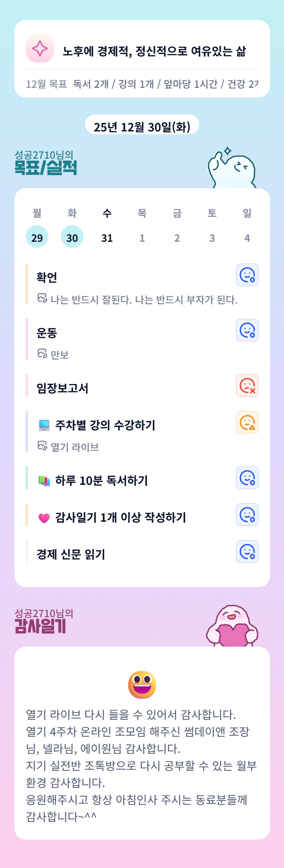Image resolution: width=284 pixels, height=868 pixels.
Task: Open the 주차별 강의 수강하기 goal item
Action: [105, 425]
